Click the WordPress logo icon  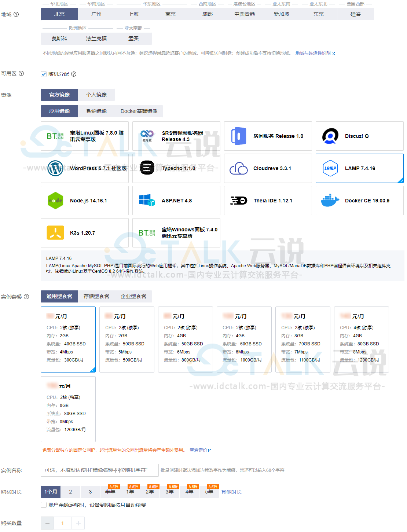[55, 168]
